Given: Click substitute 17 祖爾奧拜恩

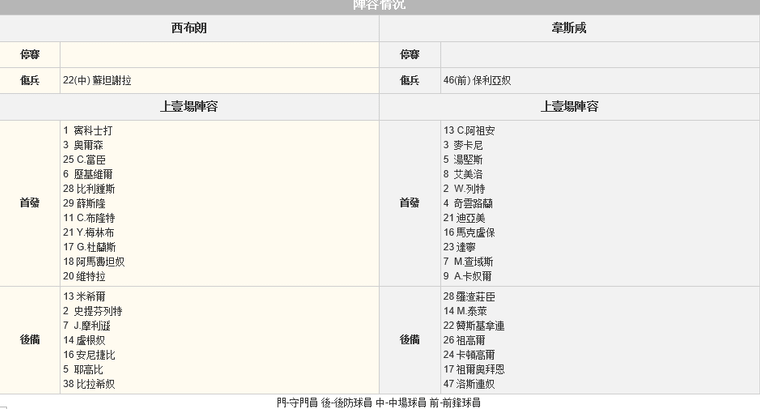Looking at the screenshot, I should pos(474,369).
